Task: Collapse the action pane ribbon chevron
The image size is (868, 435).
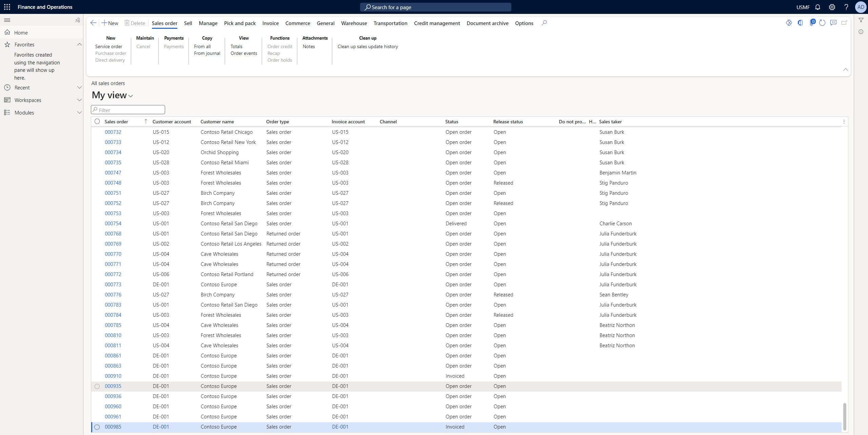Action: click(845, 69)
